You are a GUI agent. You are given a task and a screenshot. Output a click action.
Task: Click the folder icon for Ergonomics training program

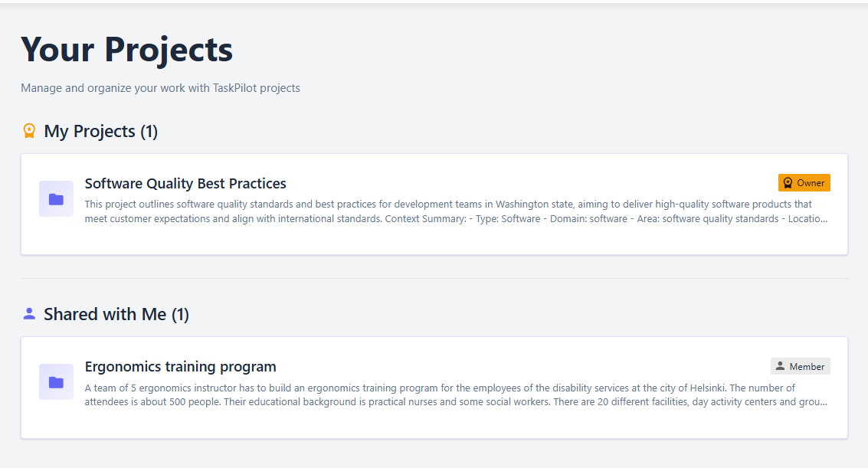[56, 382]
